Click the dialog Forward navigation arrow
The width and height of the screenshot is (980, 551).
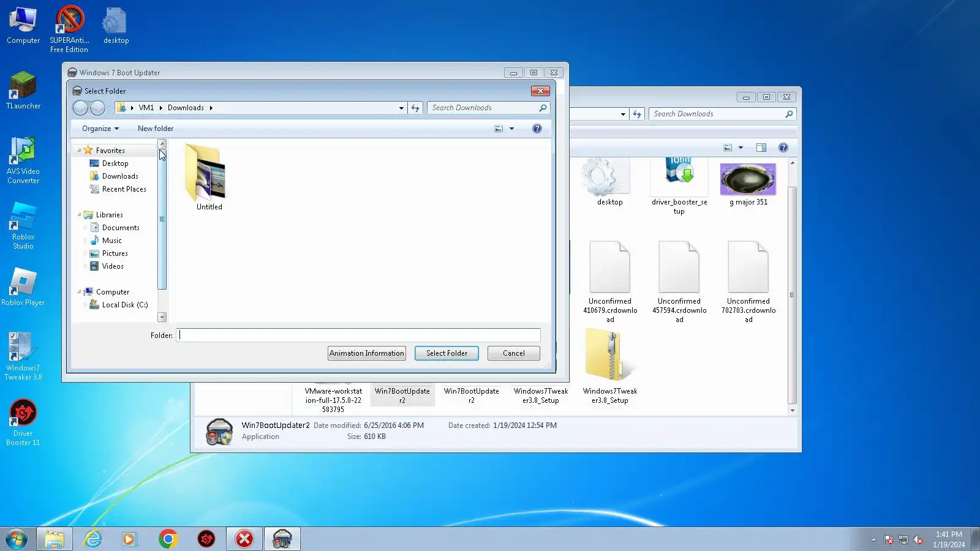tap(97, 108)
